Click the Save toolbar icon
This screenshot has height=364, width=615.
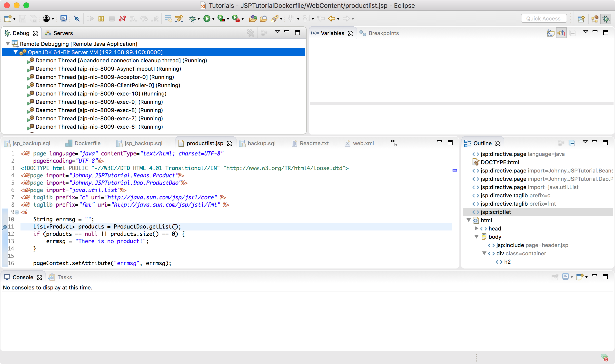(x=23, y=19)
